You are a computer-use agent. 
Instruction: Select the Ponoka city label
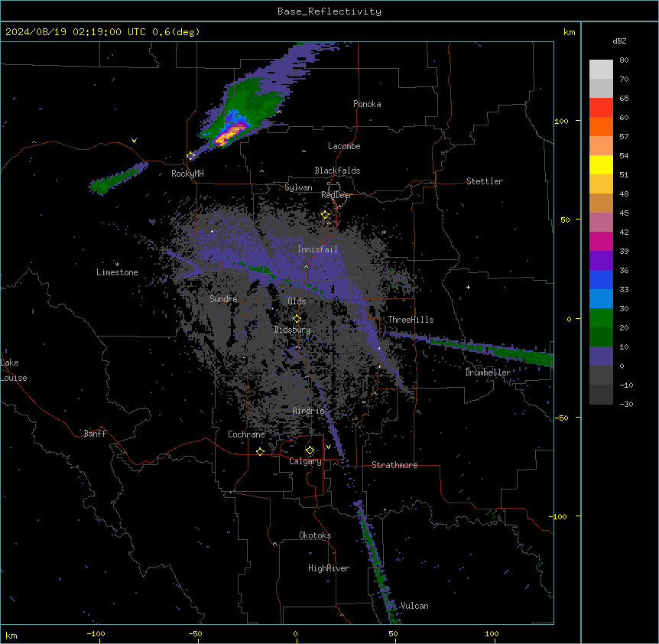click(x=367, y=104)
